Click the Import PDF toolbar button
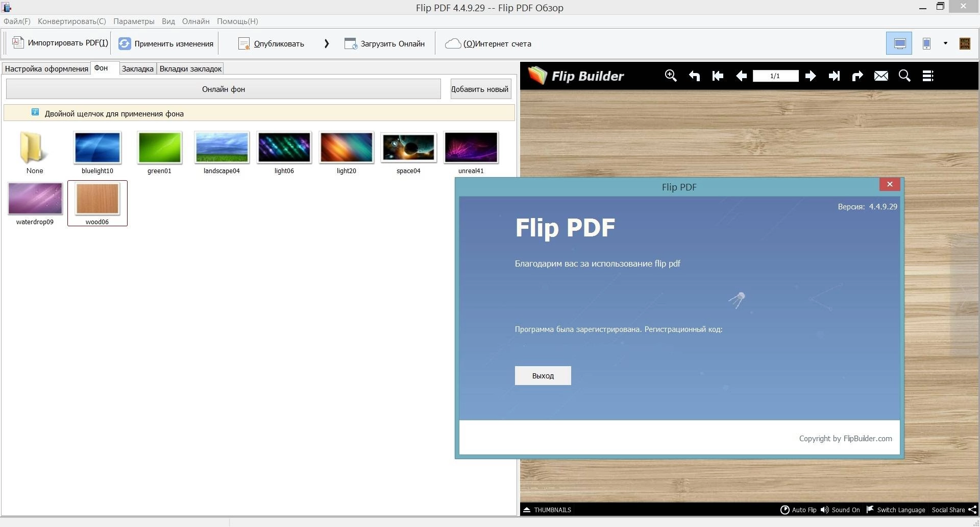Screen dimensions: 980x527 click(60, 43)
